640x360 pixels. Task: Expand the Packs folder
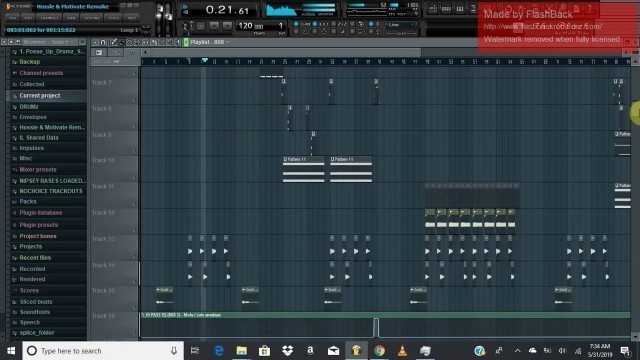(28, 202)
